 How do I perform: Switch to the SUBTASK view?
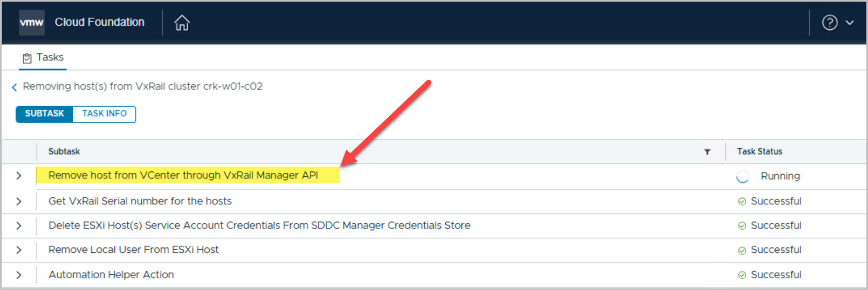pos(44,114)
